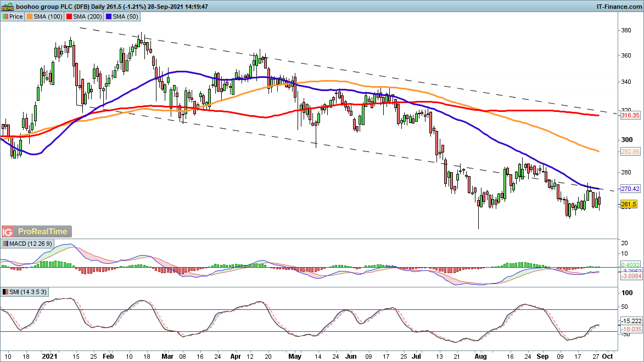Click the Feb date axis label
Screen dimensions: 644x362
click(x=108, y=357)
